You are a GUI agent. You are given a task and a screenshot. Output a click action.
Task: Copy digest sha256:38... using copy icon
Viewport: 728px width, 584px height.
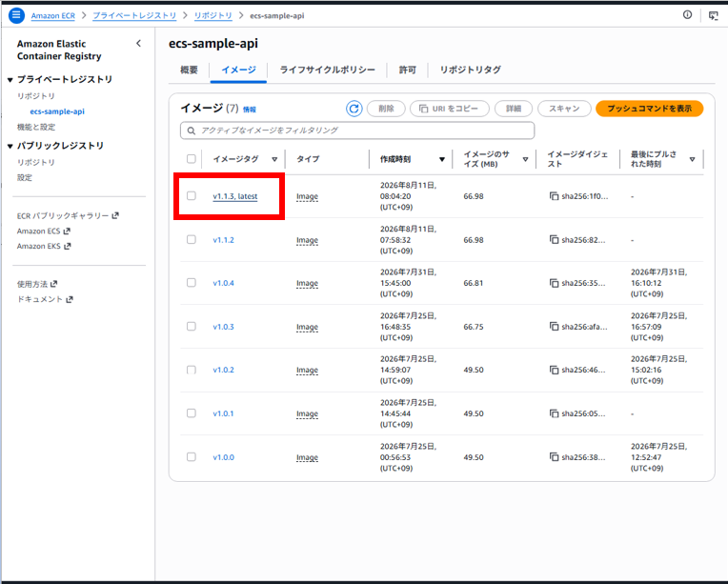tap(554, 456)
